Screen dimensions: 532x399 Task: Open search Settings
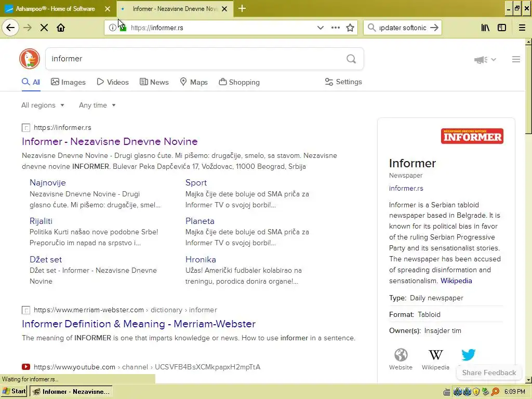tap(343, 82)
